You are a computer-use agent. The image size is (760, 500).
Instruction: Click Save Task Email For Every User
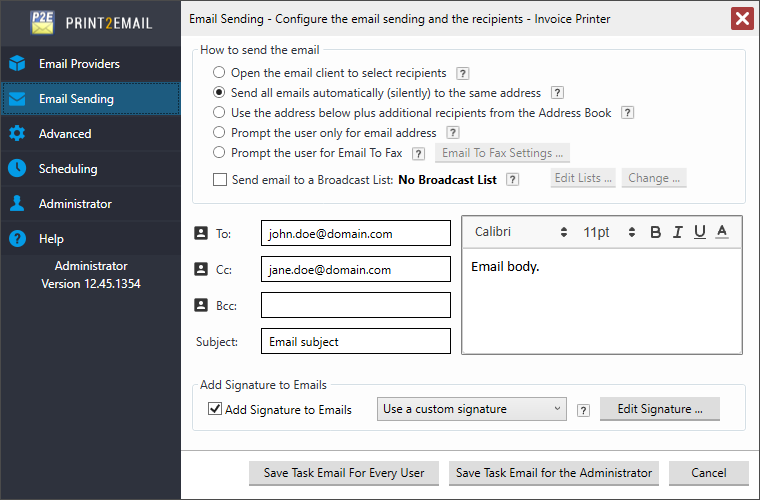344,473
